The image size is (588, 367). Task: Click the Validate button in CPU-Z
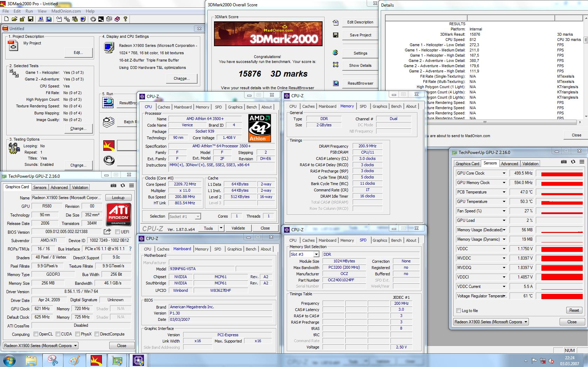(x=238, y=228)
